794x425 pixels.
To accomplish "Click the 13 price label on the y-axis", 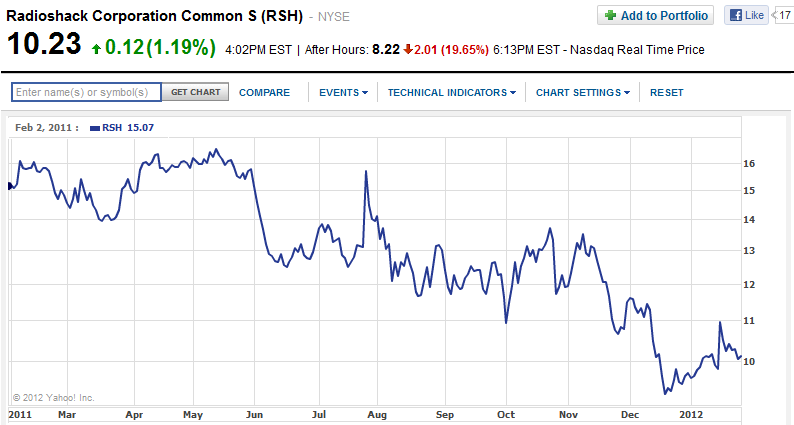I will pyautogui.click(x=749, y=250).
